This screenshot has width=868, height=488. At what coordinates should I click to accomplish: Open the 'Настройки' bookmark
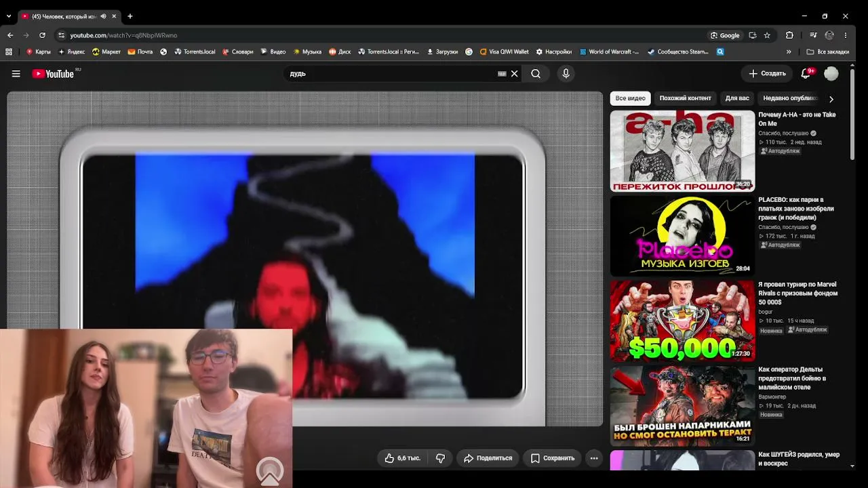click(x=554, y=52)
